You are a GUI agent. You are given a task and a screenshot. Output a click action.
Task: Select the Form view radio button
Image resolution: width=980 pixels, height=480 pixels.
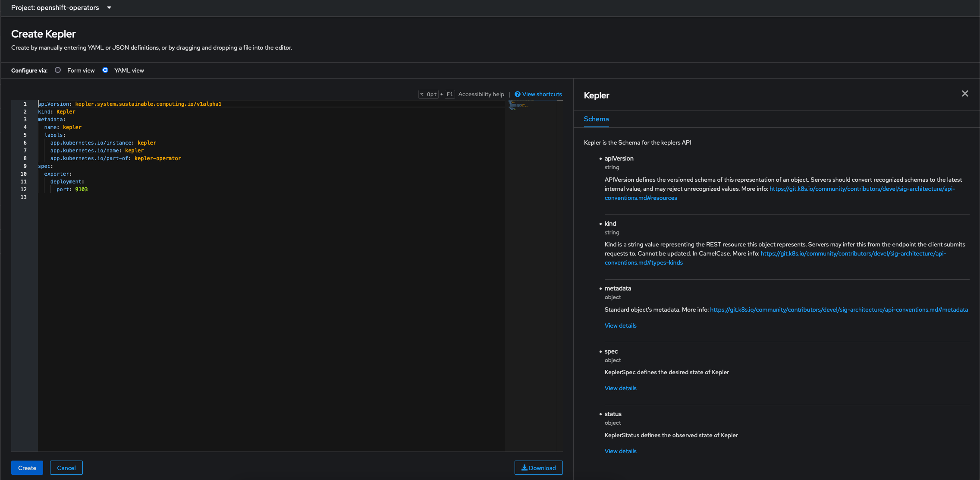click(58, 70)
